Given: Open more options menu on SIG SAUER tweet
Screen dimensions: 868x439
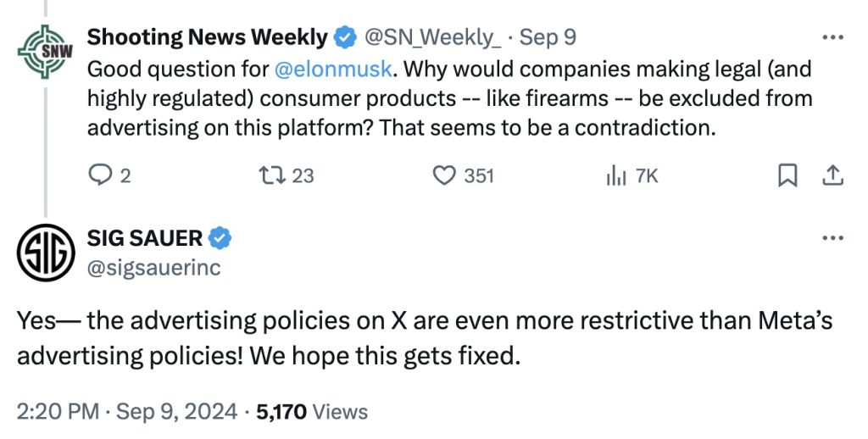Looking at the screenshot, I should click(834, 238).
